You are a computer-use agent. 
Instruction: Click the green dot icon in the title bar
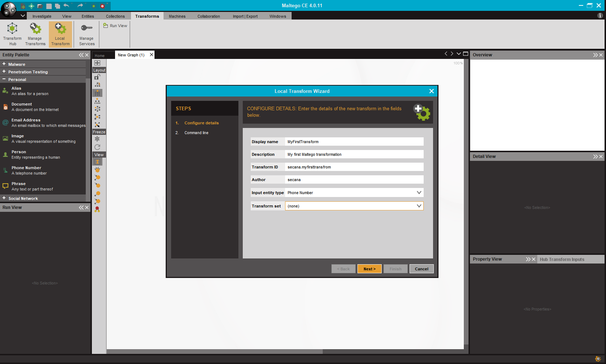[94, 6]
